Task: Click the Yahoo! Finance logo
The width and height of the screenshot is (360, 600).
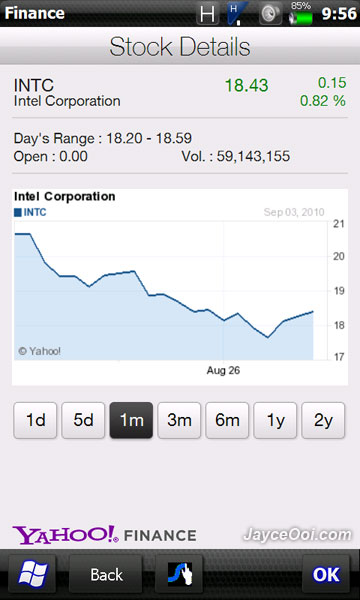Action: coord(104,534)
